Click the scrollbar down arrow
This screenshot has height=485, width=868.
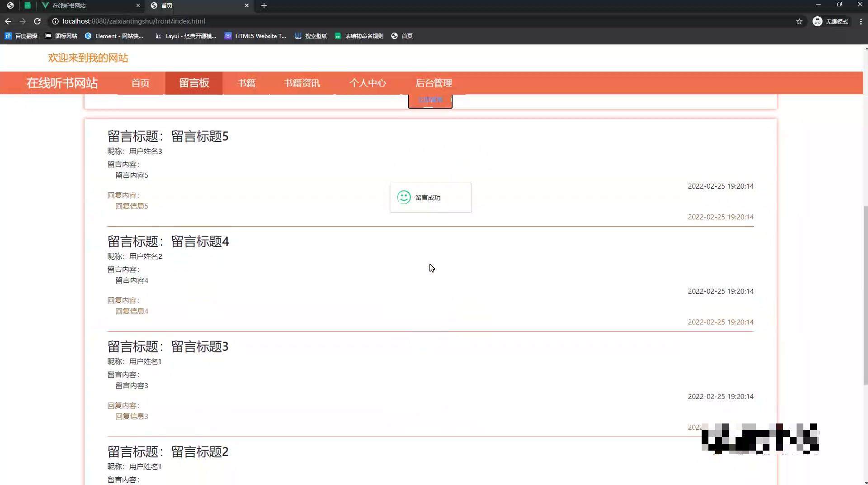865,482
